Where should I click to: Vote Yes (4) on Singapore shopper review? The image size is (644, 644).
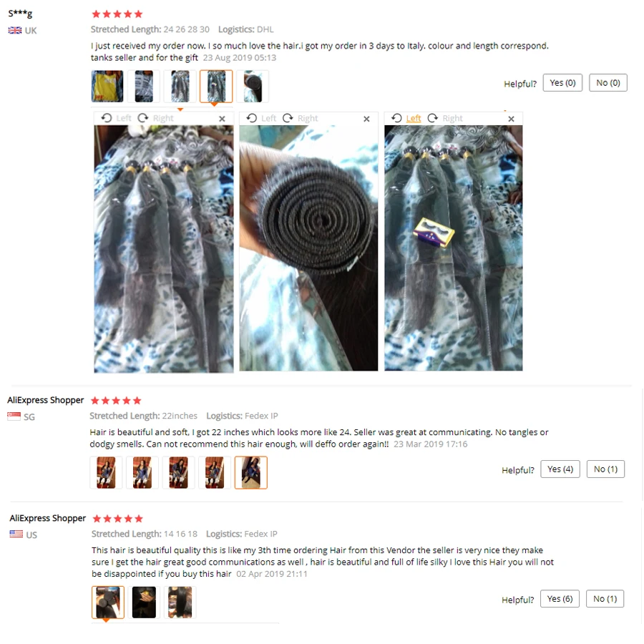point(560,469)
